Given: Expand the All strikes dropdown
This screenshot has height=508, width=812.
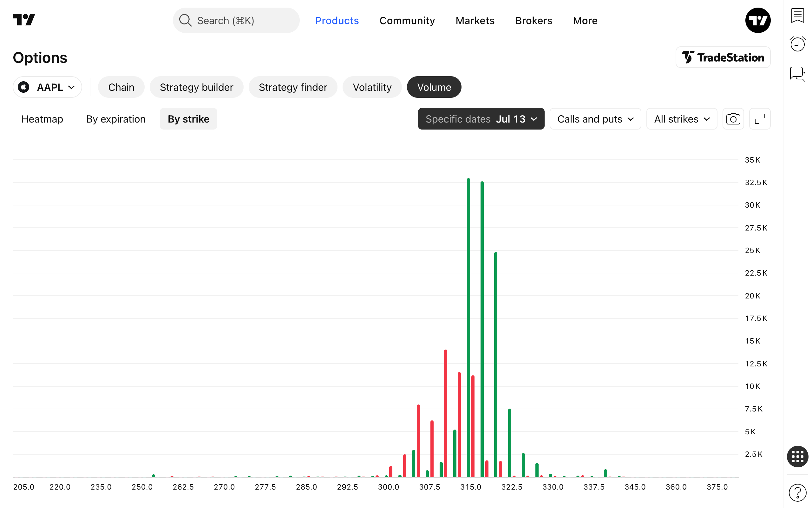Looking at the screenshot, I should pos(681,119).
